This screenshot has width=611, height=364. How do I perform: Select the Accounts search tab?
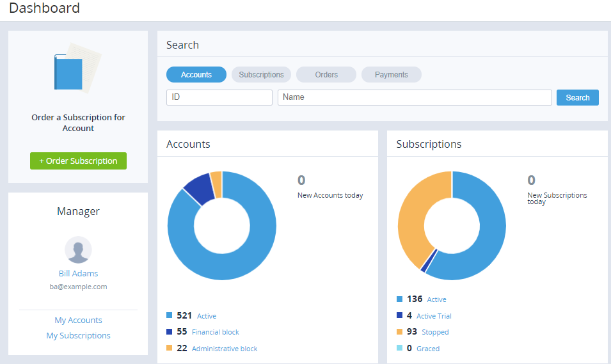(196, 75)
